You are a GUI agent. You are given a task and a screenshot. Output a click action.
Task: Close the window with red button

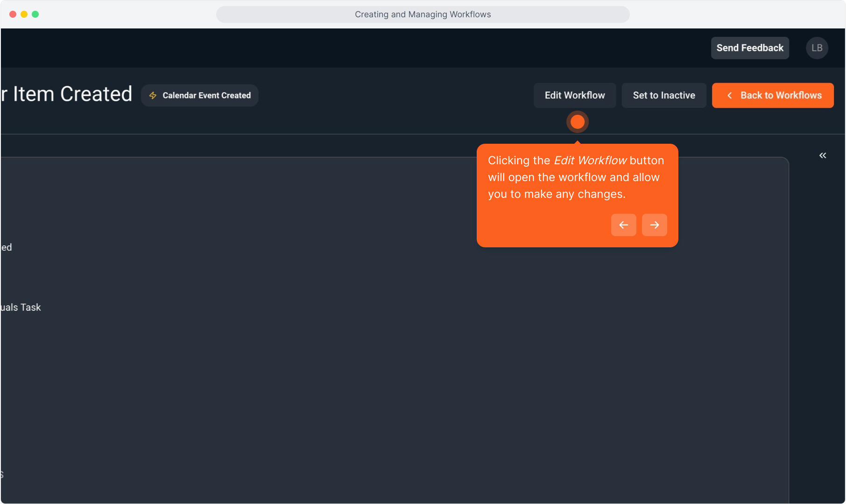pos(13,14)
